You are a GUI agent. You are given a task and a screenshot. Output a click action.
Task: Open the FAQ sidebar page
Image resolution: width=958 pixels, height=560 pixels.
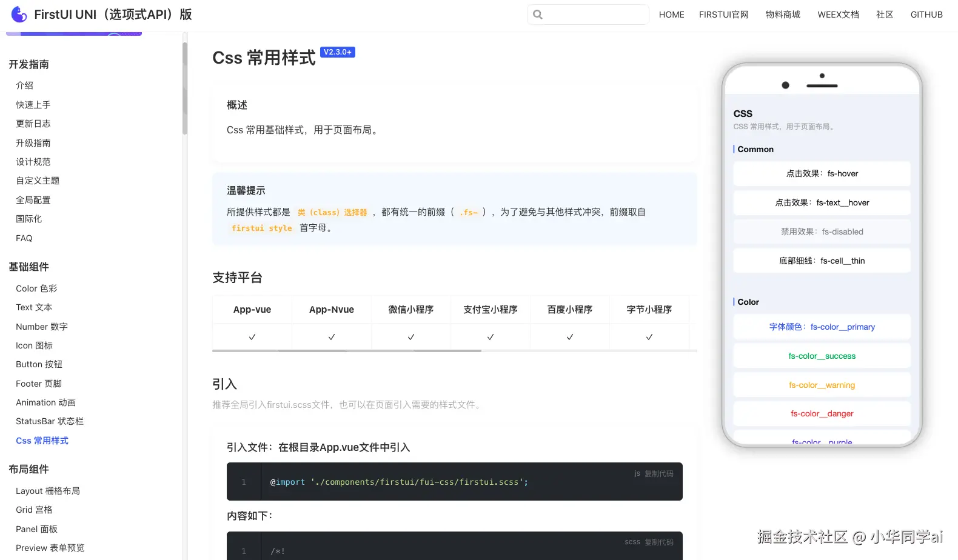24,238
